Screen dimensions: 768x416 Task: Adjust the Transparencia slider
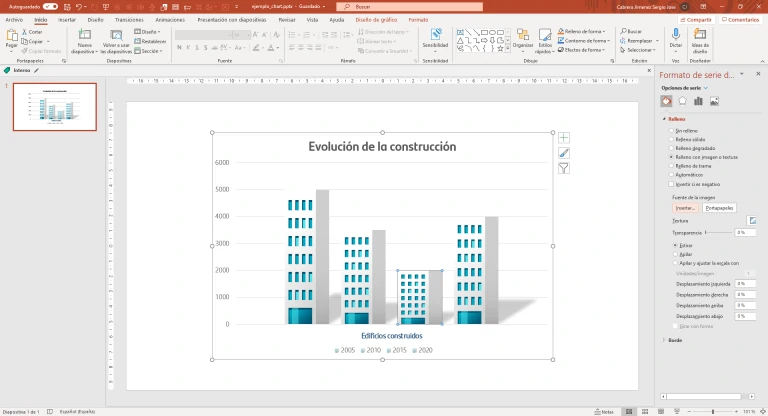[x=706, y=231]
